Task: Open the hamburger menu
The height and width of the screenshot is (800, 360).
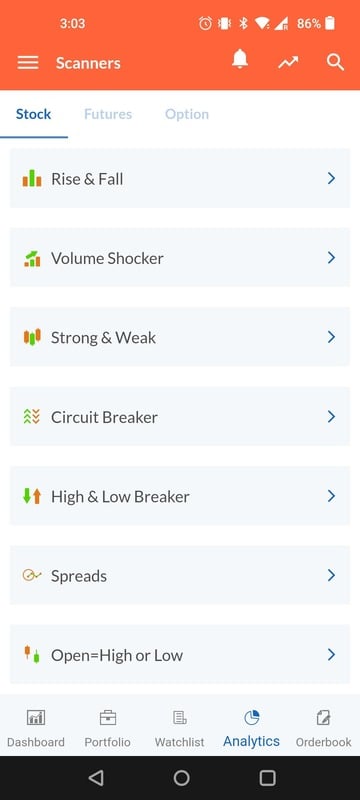Action: coord(28,63)
